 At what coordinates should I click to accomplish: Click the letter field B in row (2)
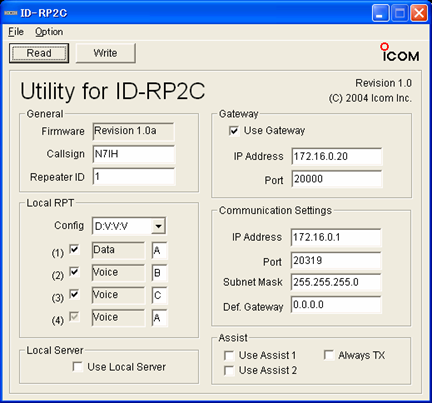tap(159, 273)
